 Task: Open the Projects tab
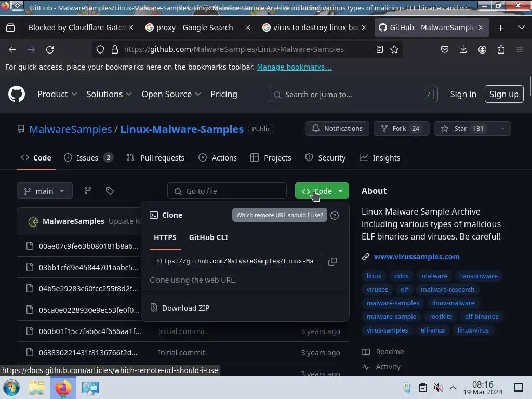(271, 158)
